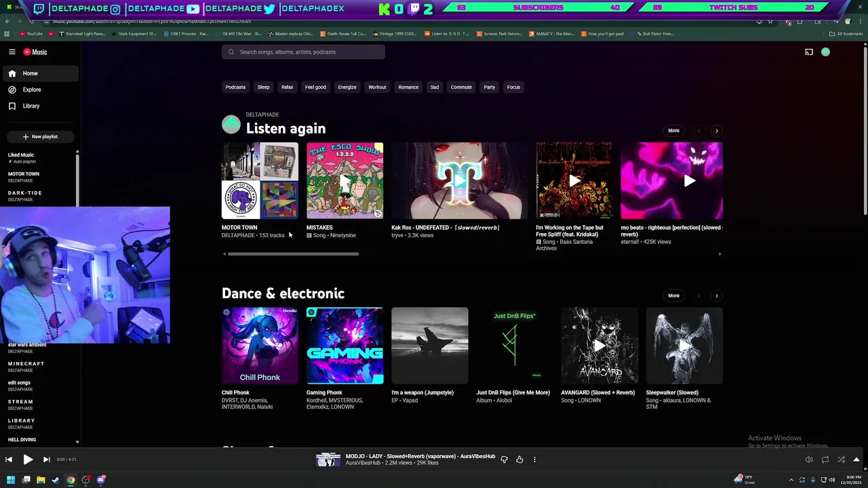The width and height of the screenshot is (868, 488).
Task: Click More in Listen again section
Action: tap(673, 130)
